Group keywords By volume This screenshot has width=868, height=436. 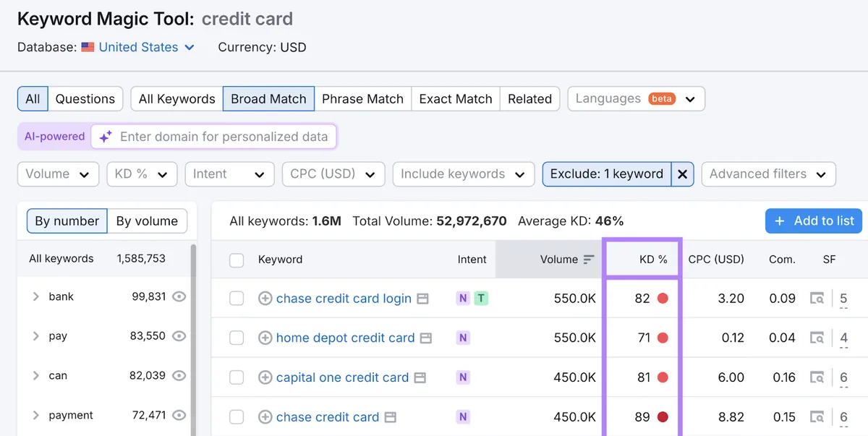[147, 221]
